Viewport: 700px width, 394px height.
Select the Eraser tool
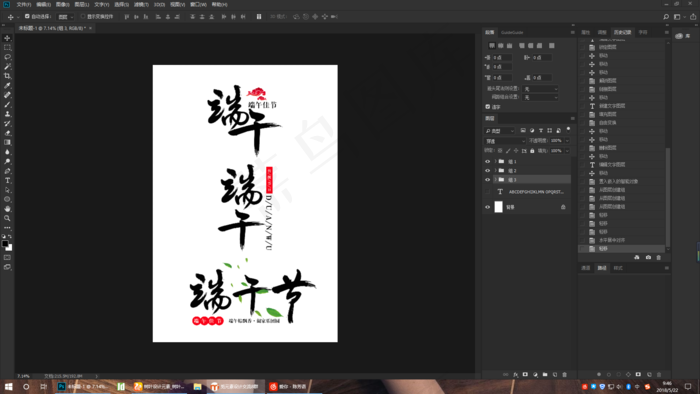[7, 133]
